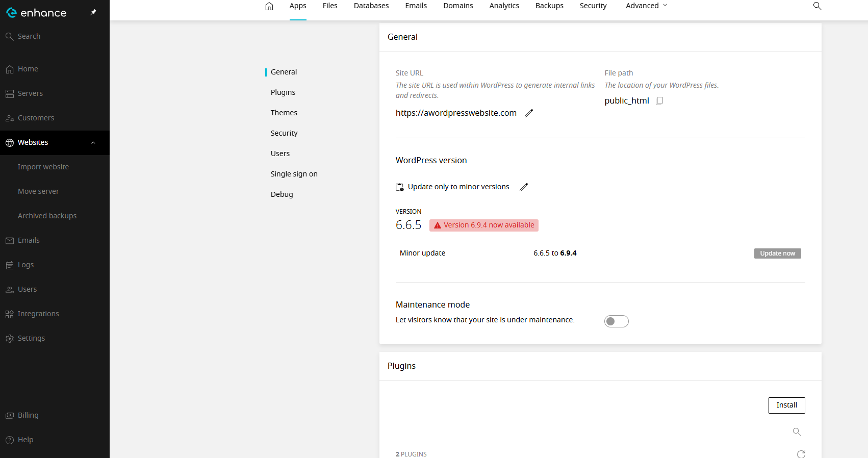Click the sidebar Search magnifier icon
Viewport: 868px width, 458px height.
click(10, 37)
